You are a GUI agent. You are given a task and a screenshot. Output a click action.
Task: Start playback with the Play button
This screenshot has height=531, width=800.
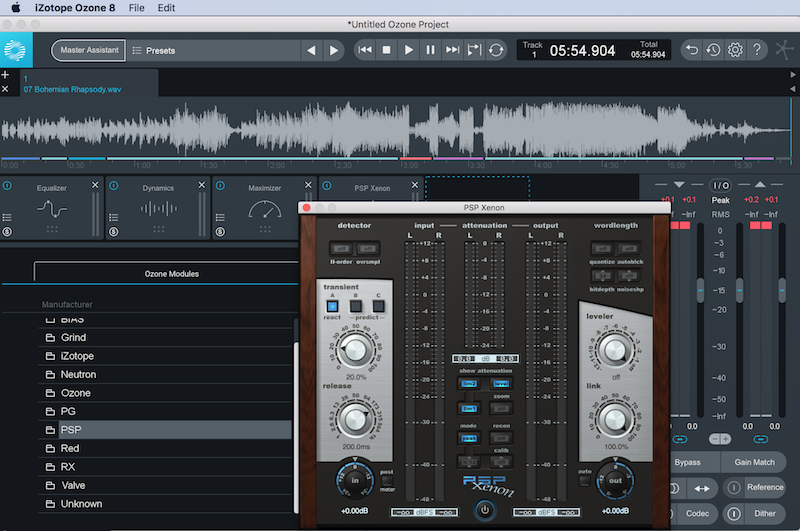tap(408, 49)
